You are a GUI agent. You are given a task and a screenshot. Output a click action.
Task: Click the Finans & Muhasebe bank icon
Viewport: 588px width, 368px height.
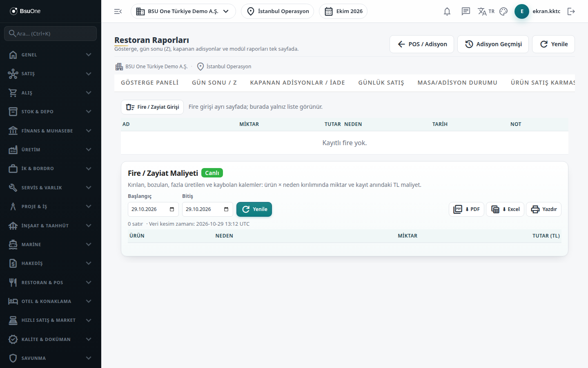(13, 131)
